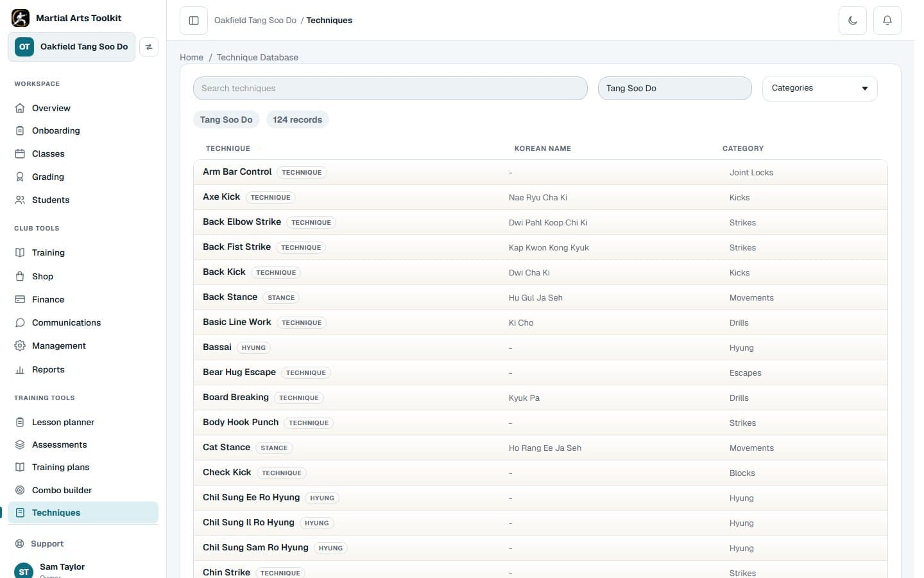
Task: Sort by Technique column header
Action: (228, 148)
